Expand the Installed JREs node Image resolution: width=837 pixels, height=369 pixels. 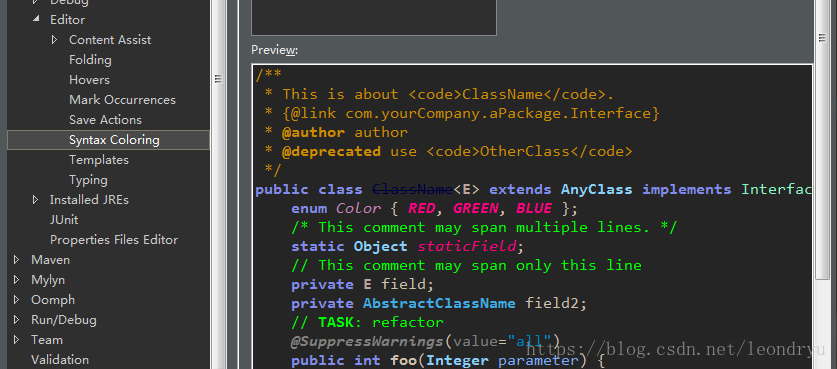click(35, 200)
